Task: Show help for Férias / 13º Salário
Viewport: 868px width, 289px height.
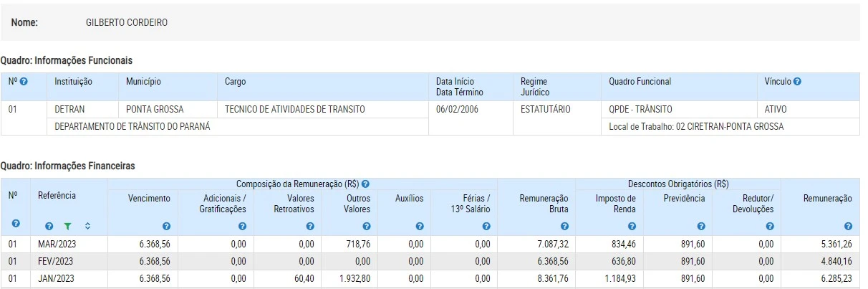Action: 486,227
